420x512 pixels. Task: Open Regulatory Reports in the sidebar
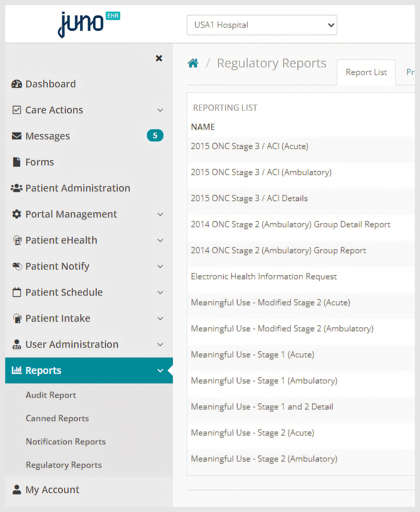coord(64,465)
